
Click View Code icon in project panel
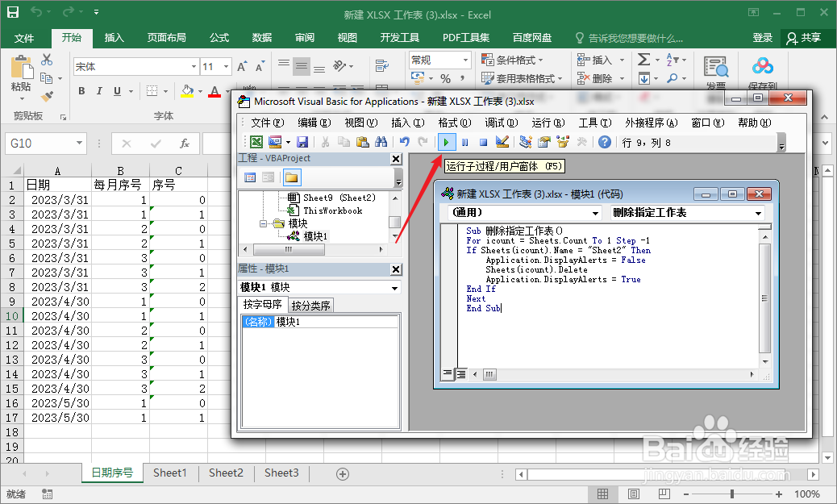click(x=250, y=177)
